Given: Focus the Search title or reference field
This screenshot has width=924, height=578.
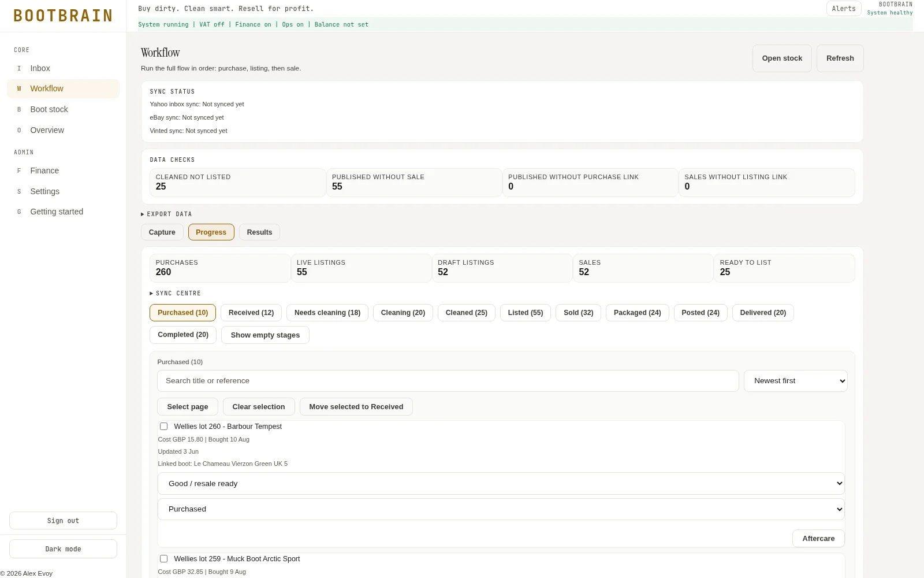Looking at the screenshot, I should click(x=448, y=381).
